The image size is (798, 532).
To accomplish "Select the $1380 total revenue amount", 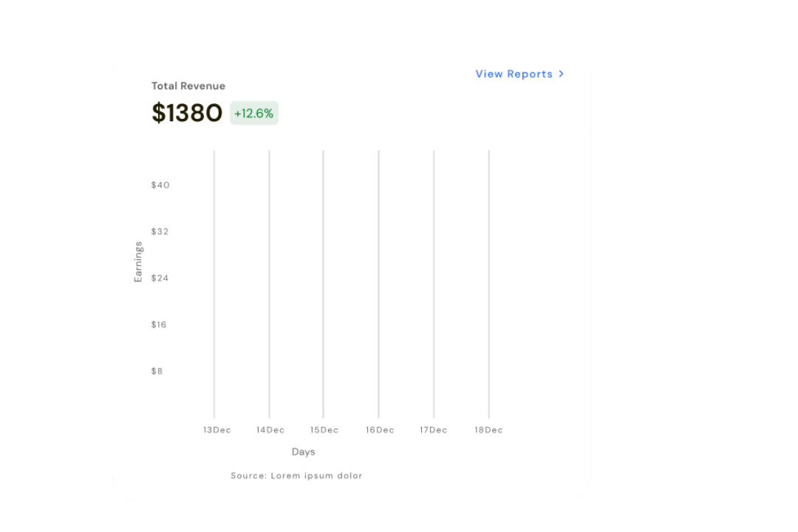I will pyautogui.click(x=187, y=113).
